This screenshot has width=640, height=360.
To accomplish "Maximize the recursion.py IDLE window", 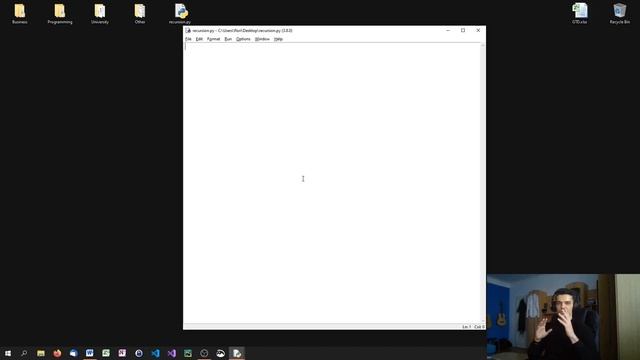I will tap(463, 31).
